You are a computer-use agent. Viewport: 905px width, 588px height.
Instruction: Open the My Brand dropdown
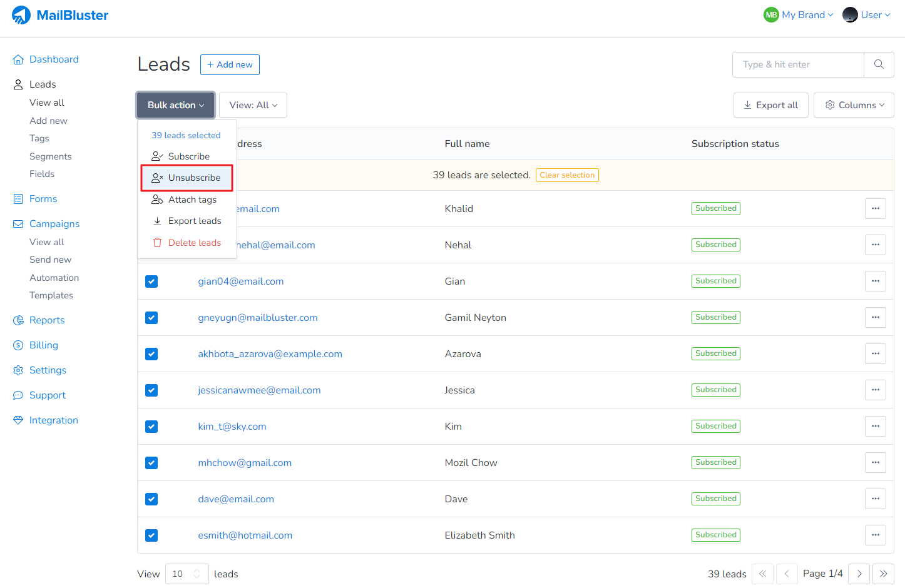pyautogui.click(x=799, y=15)
